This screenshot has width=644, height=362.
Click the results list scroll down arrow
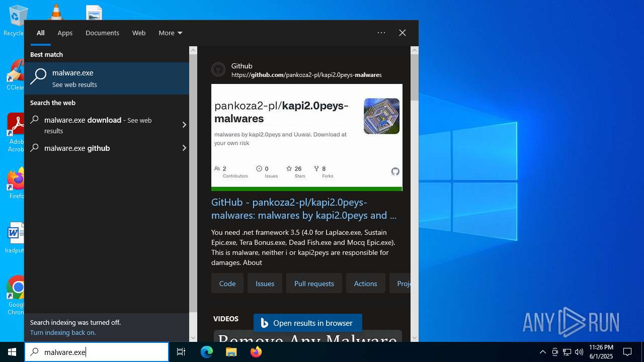[193, 338]
